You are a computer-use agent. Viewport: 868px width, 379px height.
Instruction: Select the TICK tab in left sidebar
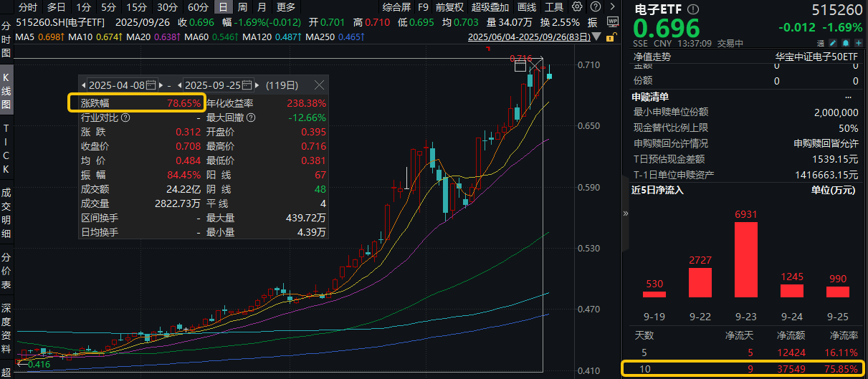coord(6,148)
